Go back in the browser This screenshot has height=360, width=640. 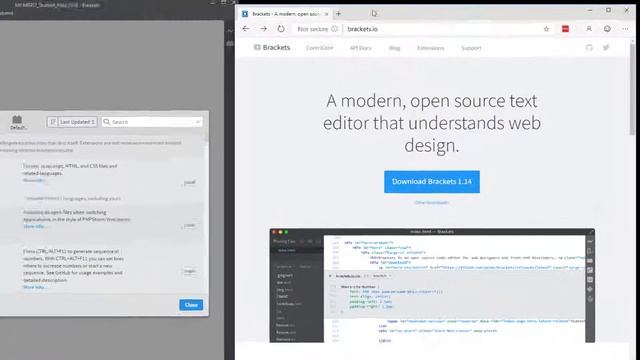pyautogui.click(x=246, y=29)
